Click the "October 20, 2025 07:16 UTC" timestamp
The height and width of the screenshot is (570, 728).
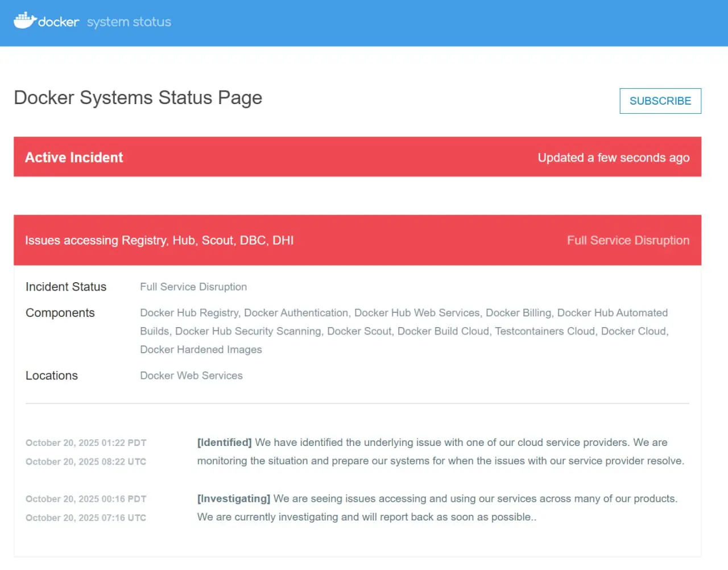point(86,518)
